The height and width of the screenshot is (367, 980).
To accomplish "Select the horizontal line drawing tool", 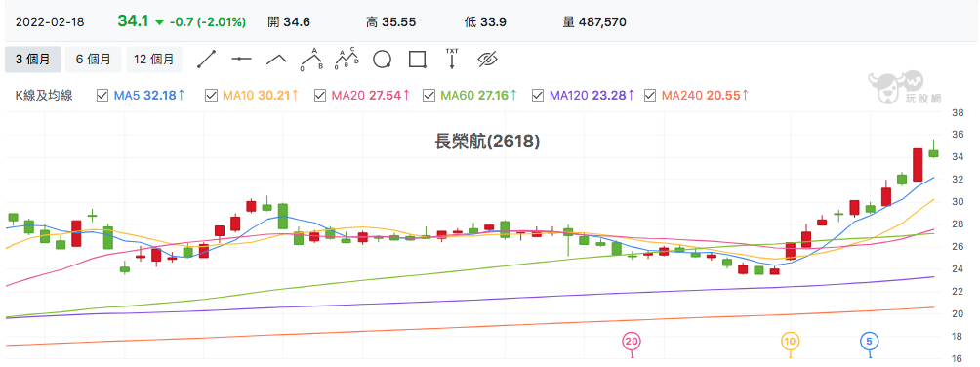I will 241,60.
